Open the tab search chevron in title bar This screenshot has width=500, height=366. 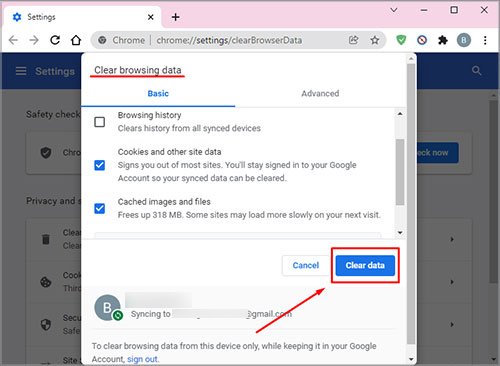tap(394, 10)
